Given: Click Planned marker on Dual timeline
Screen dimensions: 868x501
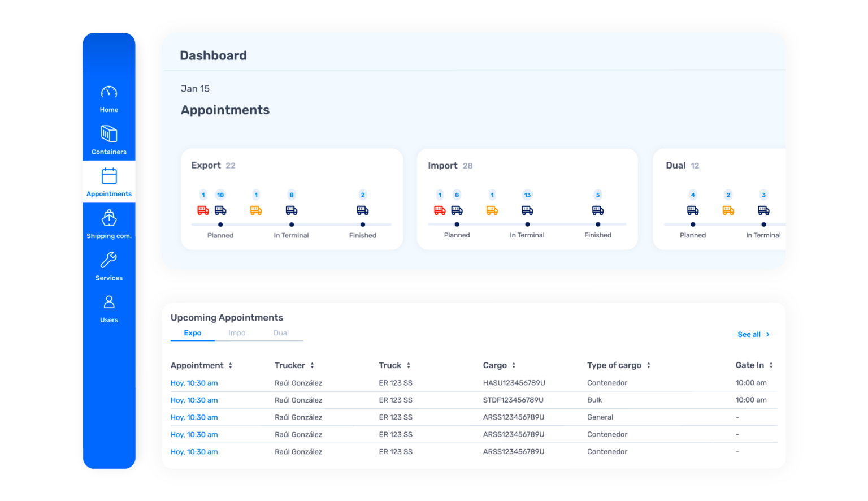Looking at the screenshot, I should click(x=693, y=224).
